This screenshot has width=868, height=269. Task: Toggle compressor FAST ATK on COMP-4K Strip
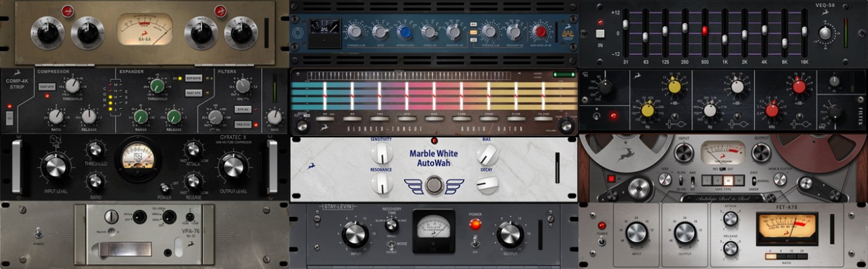pos(47,87)
